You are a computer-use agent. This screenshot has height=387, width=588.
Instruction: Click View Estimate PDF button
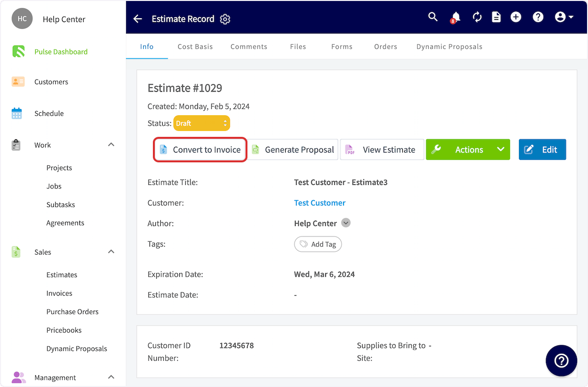pos(382,150)
